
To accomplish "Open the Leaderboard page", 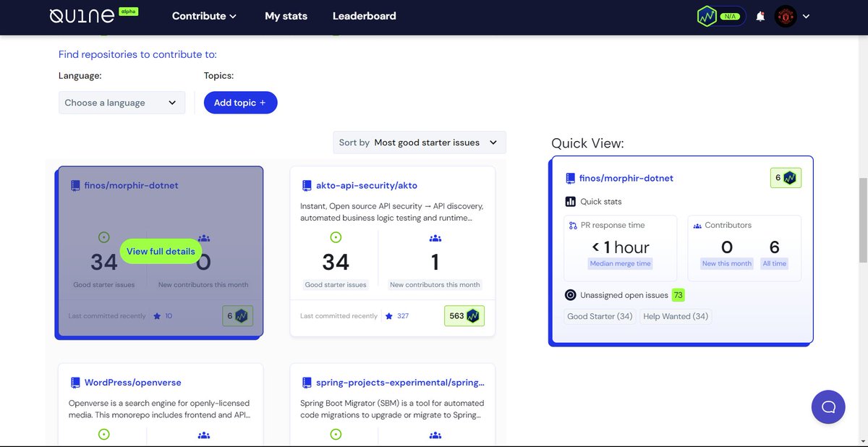I will click(364, 16).
